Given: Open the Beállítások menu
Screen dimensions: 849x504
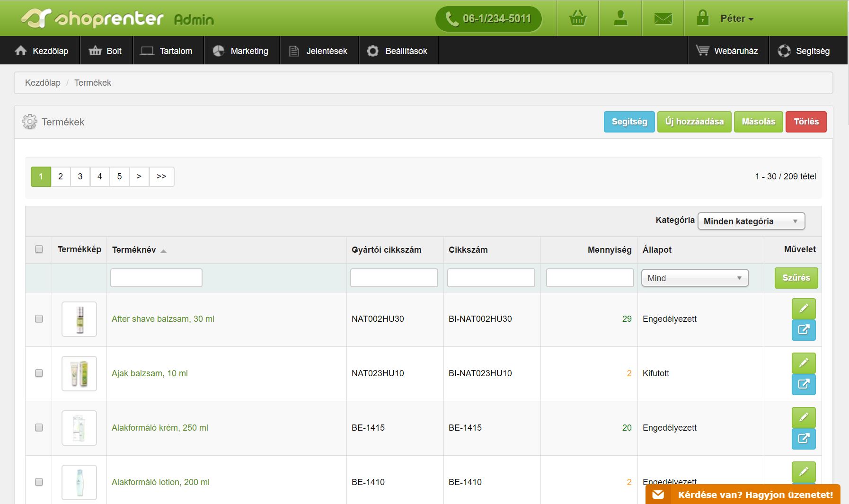Looking at the screenshot, I should [x=398, y=51].
